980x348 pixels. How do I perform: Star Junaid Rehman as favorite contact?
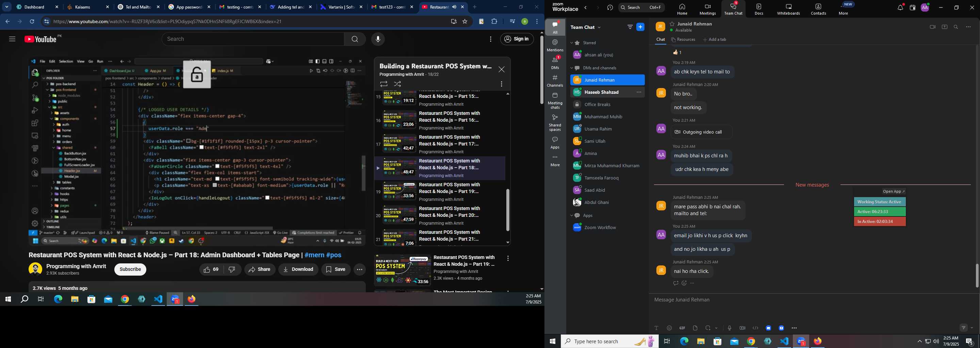tap(672, 24)
